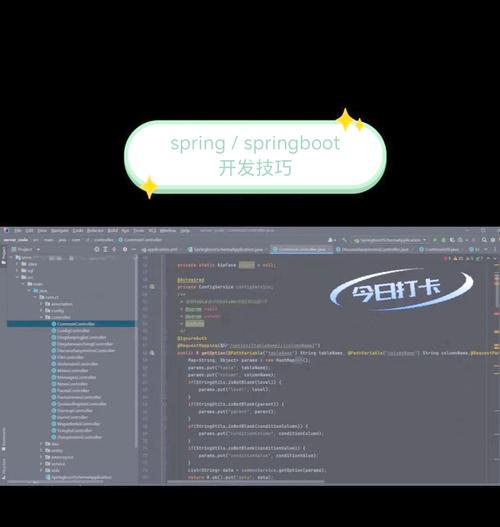Open the Window menu

point(168,231)
